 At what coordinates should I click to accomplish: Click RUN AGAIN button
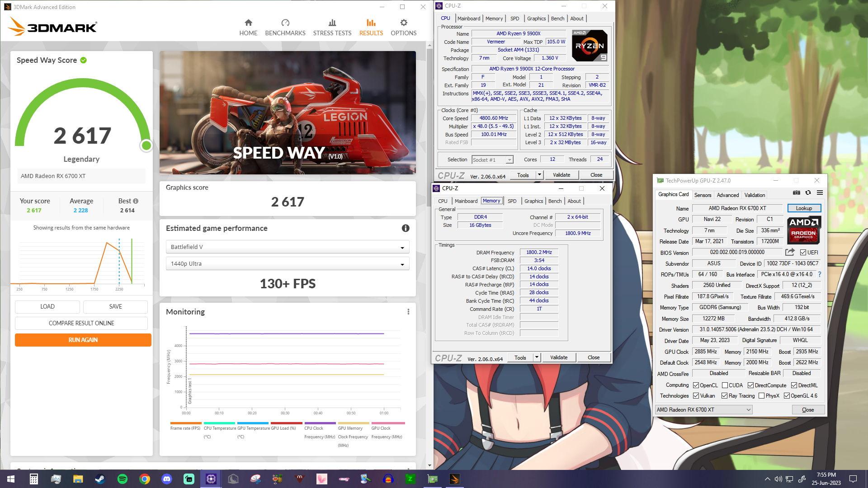click(83, 340)
